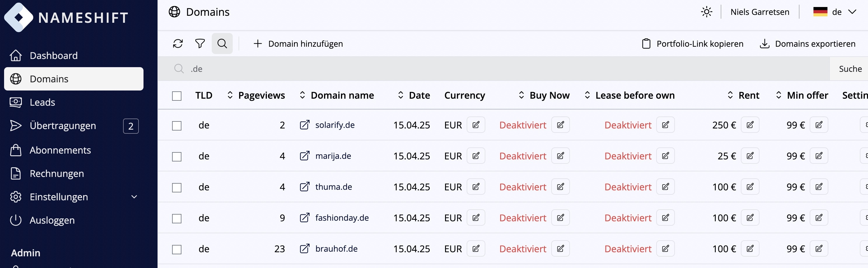Screen dimensions: 868x268
Task: Click Domain hinzufügen button
Action: 298,44
